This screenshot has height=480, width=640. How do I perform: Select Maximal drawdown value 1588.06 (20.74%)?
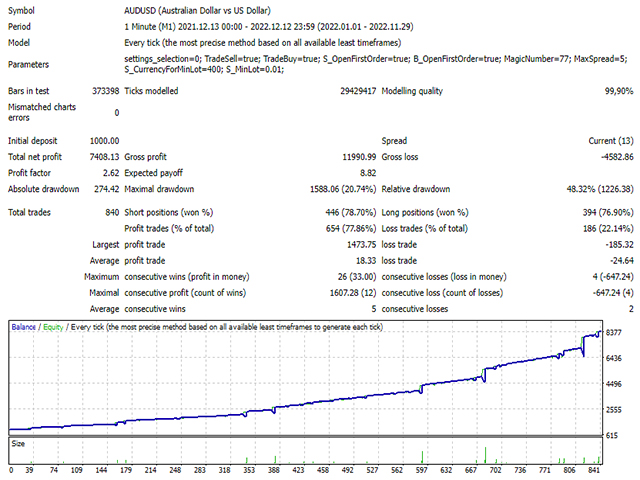point(343,189)
